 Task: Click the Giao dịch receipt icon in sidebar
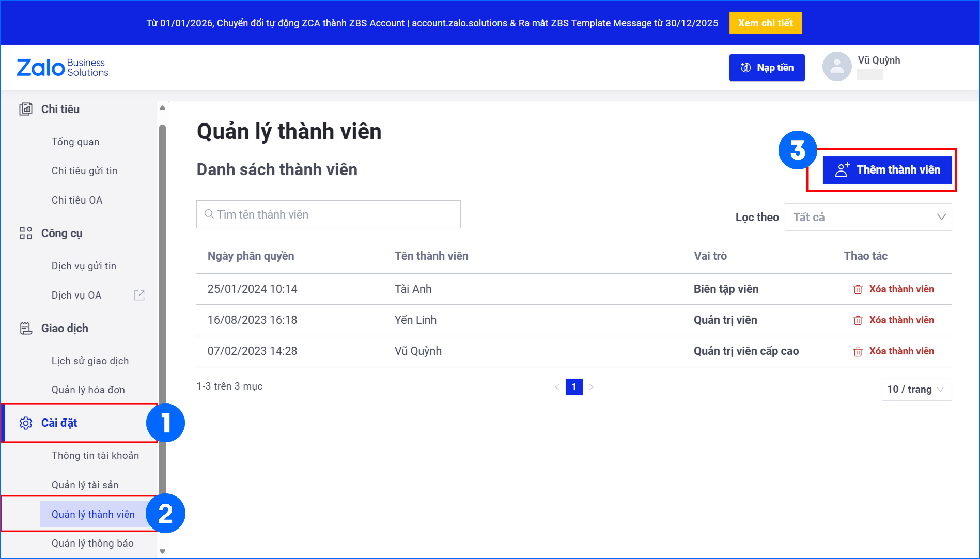click(x=26, y=328)
